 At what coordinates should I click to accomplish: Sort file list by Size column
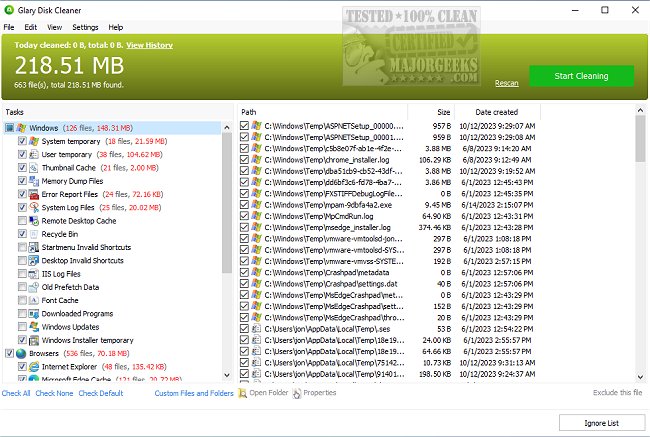442,112
